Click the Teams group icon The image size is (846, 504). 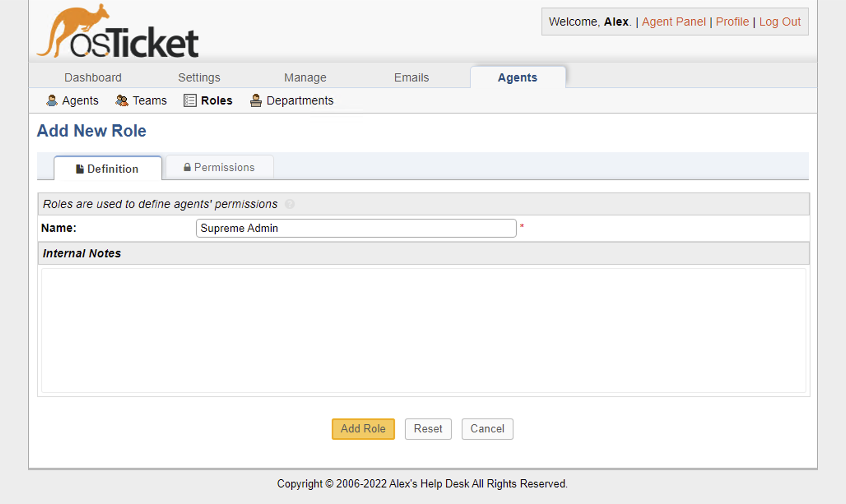[121, 100]
